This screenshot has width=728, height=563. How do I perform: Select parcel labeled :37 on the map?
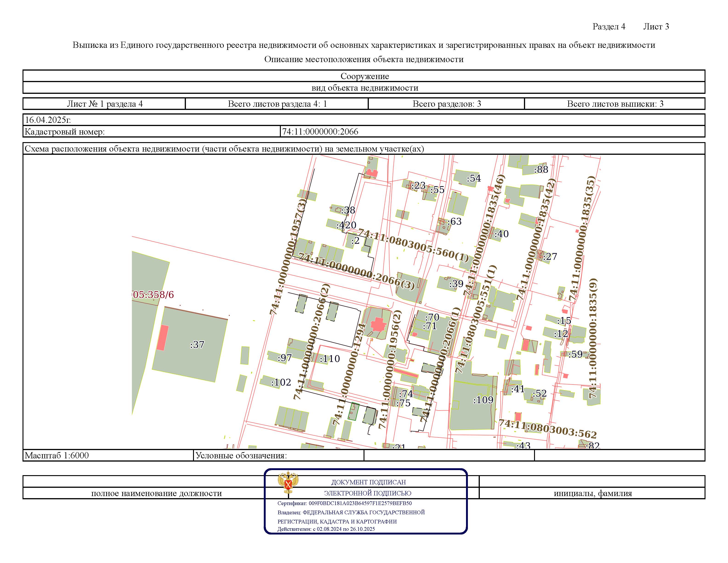(x=190, y=345)
